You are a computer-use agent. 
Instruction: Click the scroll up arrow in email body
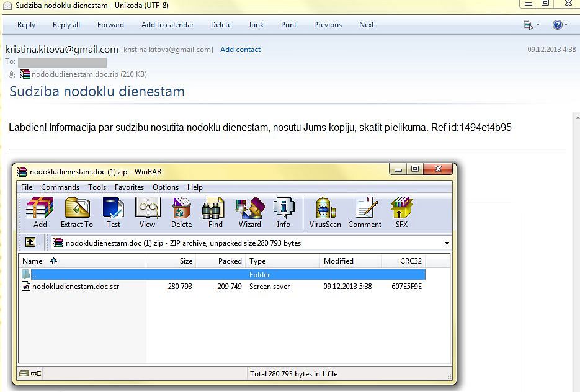pos(577,118)
